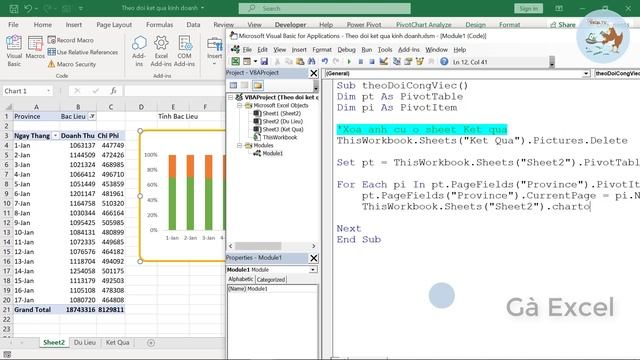Viewport: 640px width, 360px height.
Task: Click the Break pause icon in VBA toolbar
Action: [360, 62]
